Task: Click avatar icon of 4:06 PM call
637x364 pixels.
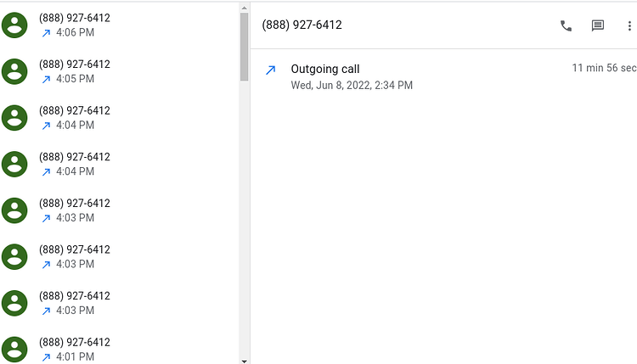Action: (14, 25)
